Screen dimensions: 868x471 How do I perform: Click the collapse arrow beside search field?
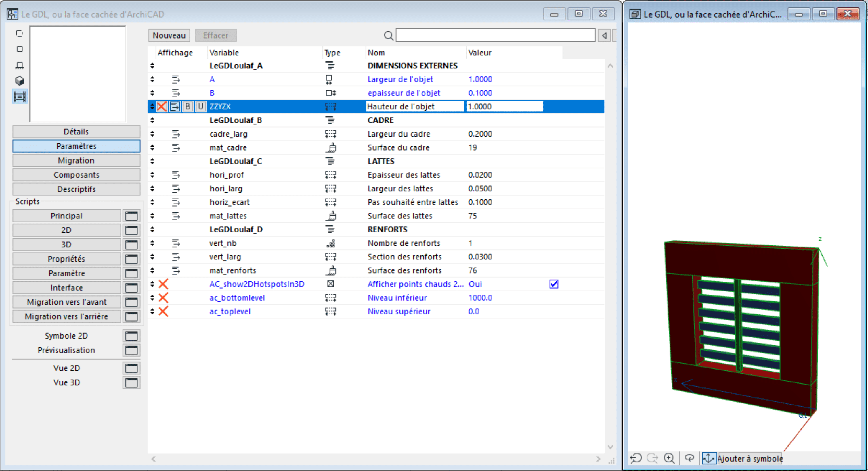pyautogui.click(x=605, y=35)
